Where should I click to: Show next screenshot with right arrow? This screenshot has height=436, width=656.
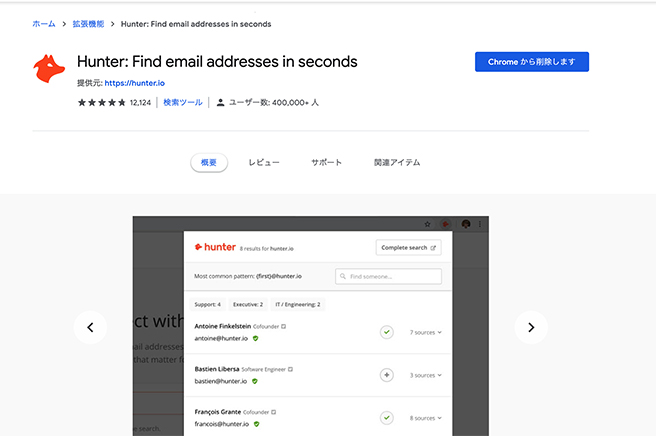pyautogui.click(x=531, y=327)
